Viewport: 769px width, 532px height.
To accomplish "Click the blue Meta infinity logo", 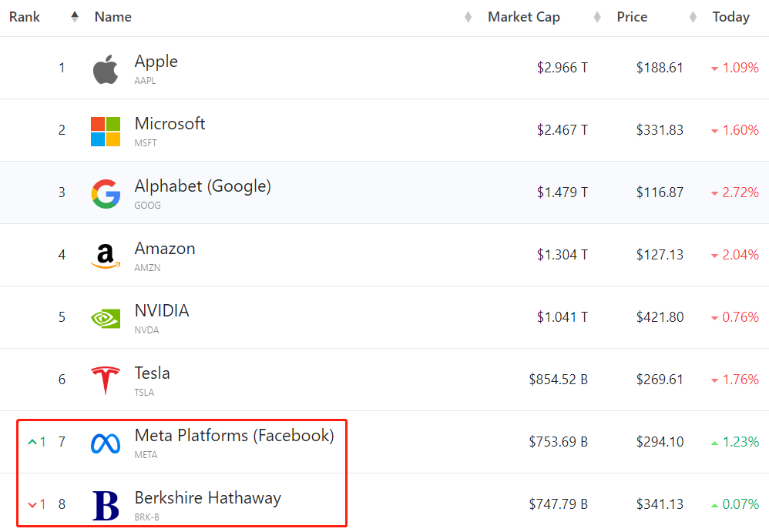I will pyautogui.click(x=106, y=443).
